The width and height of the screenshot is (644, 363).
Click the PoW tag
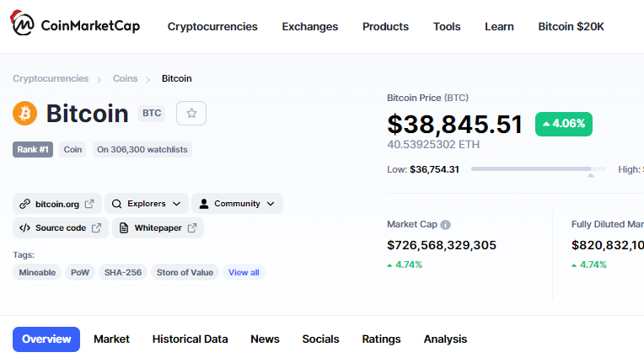tap(80, 272)
